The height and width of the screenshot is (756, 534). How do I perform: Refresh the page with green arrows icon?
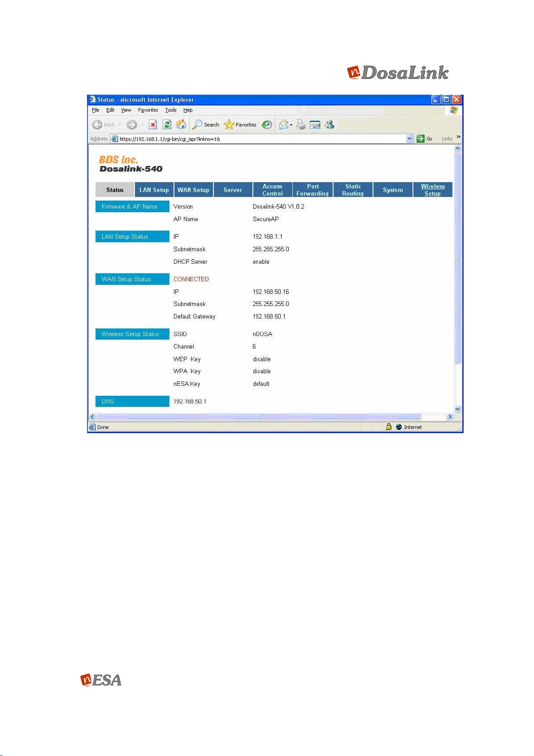click(167, 125)
